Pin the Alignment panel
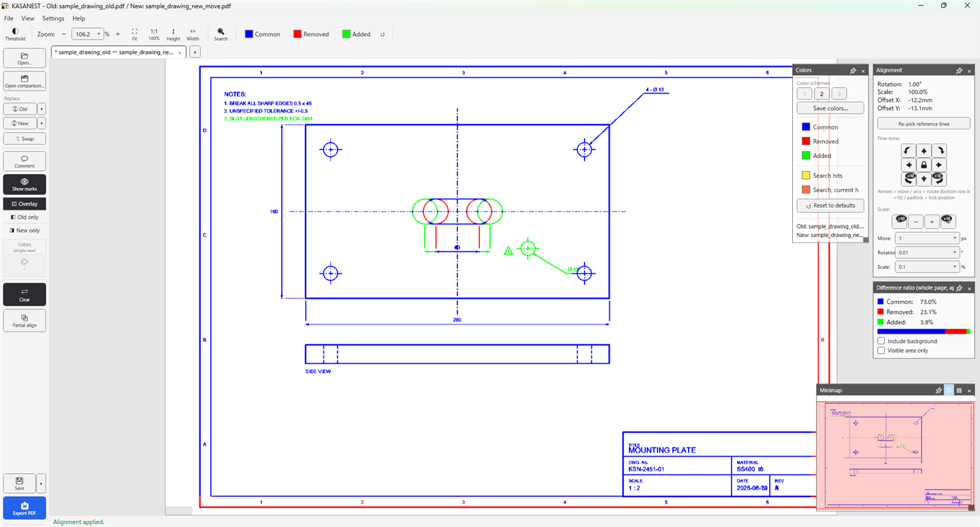Image resolution: width=980 pixels, height=527 pixels. point(958,70)
